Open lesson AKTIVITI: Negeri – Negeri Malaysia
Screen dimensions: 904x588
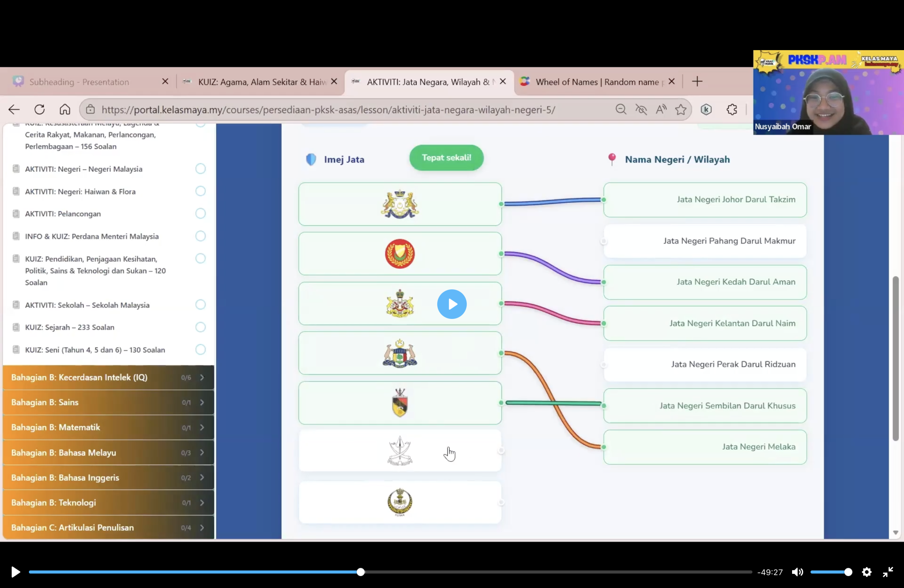[84, 169]
